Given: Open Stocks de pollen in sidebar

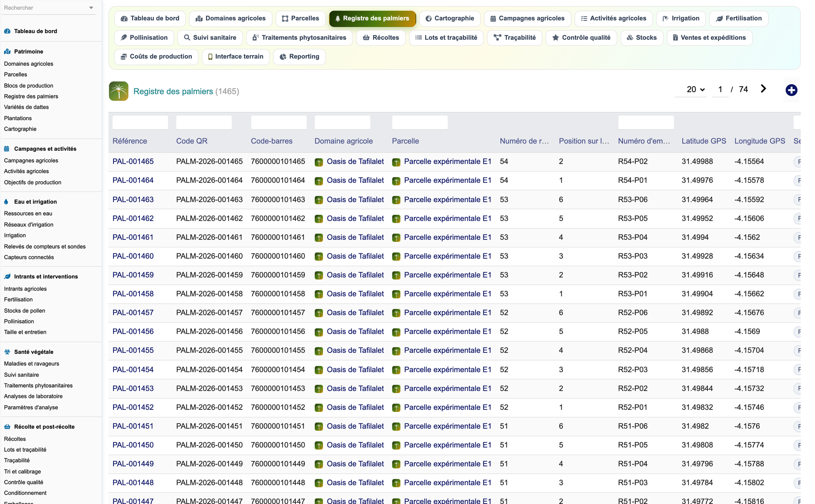Looking at the screenshot, I should (x=24, y=311).
